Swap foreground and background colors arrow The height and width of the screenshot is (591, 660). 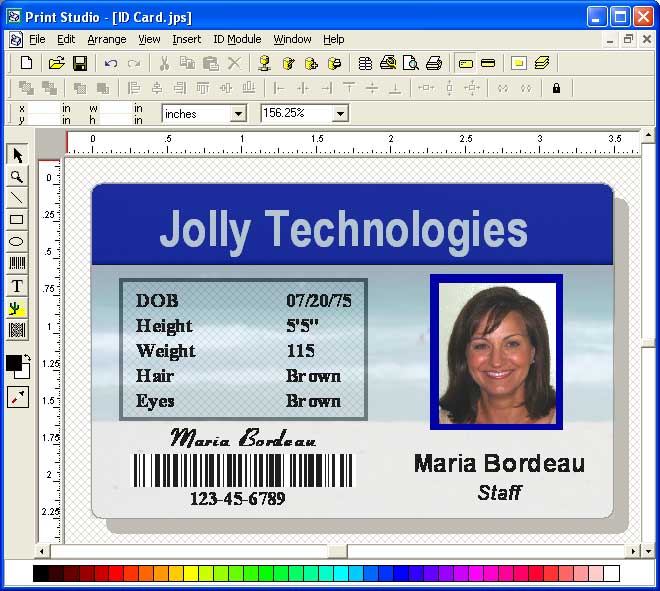(x=27, y=358)
